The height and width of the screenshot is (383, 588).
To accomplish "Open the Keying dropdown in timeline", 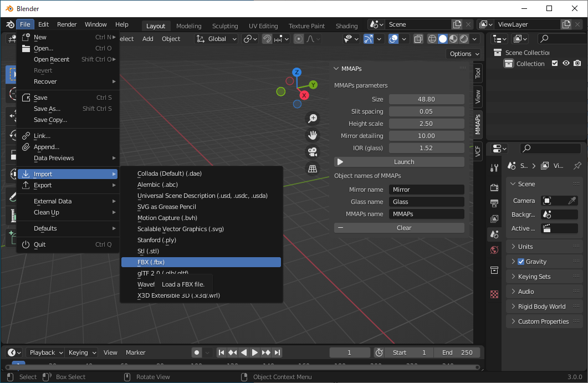I will [82, 353].
